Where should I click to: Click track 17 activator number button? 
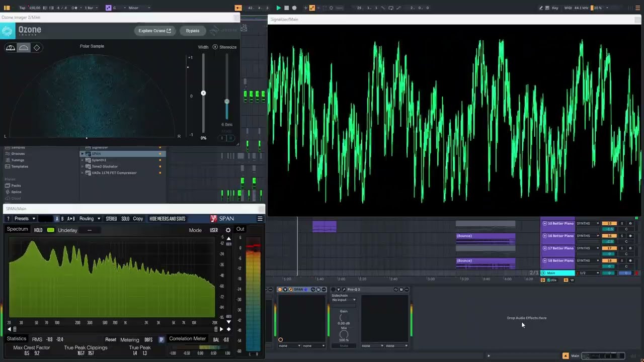(609, 248)
